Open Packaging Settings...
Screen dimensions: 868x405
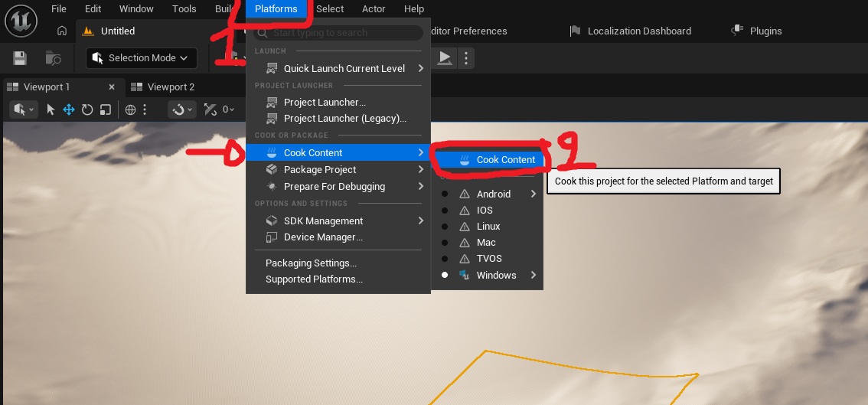tap(311, 263)
